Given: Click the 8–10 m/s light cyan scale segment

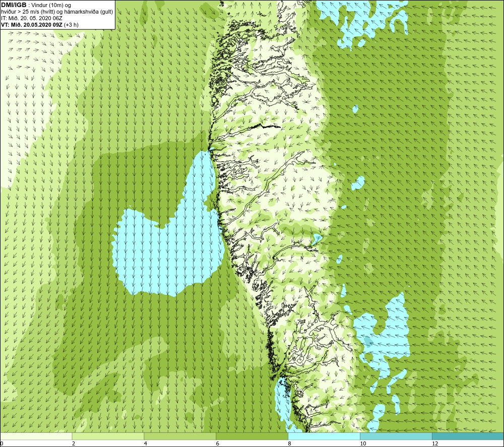Looking at the screenshot, I should (324, 436).
